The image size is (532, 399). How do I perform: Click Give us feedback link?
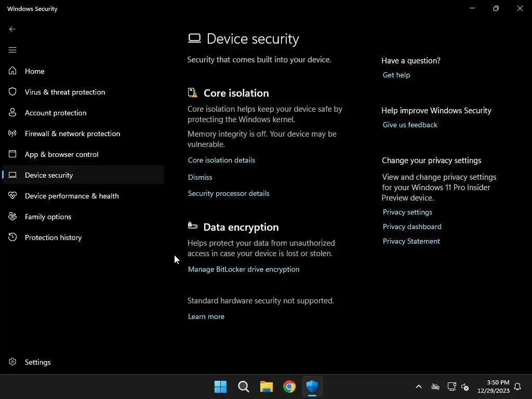pyautogui.click(x=410, y=125)
